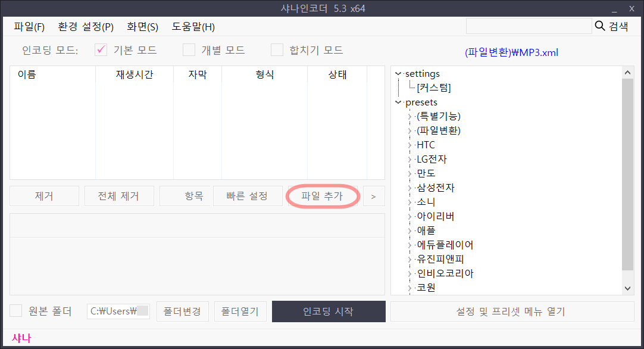The height and width of the screenshot is (349, 644).
Task: Expand the 소니 preset folder
Action: (409, 202)
